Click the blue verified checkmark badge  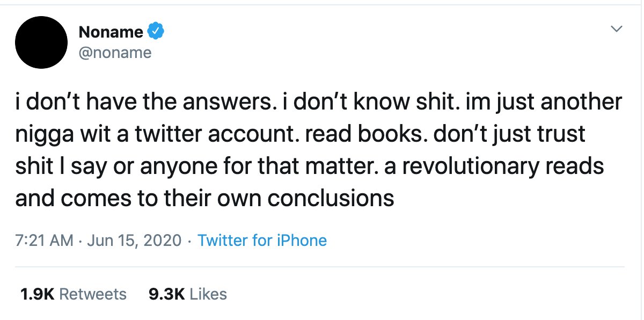click(x=155, y=32)
